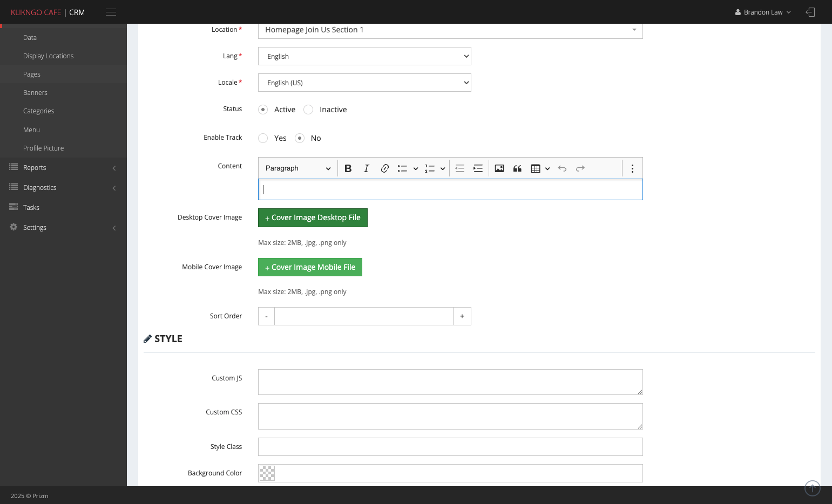Select No for Enable Track
Screen dimensions: 832x504
tap(300, 138)
